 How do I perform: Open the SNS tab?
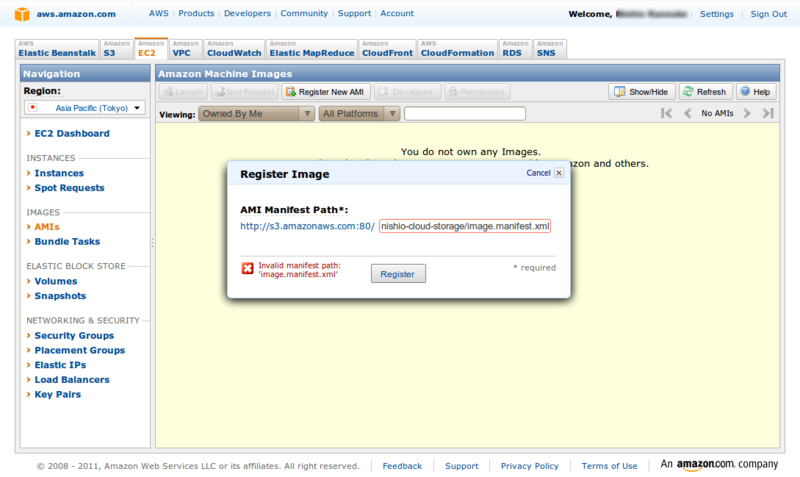(549, 49)
